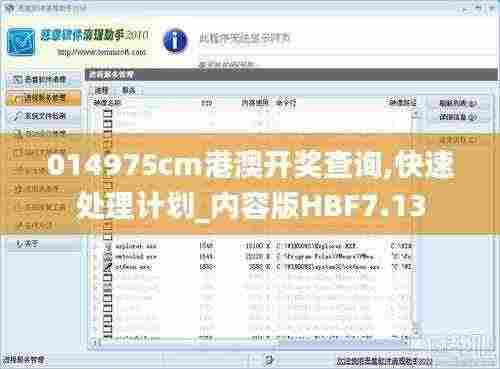Select the explorer.exe process name
Viewport: 500px width, 369px height.
tap(136, 246)
